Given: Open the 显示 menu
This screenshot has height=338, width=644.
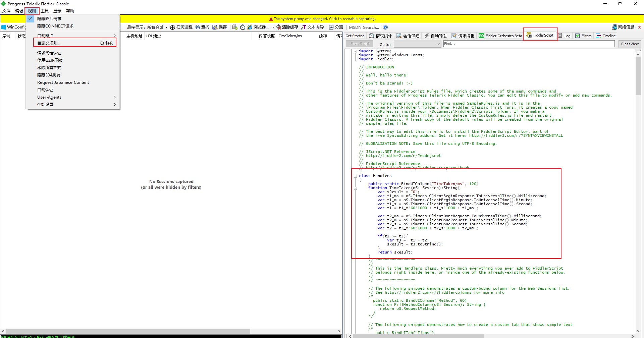Looking at the screenshot, I should coord(57,11).
